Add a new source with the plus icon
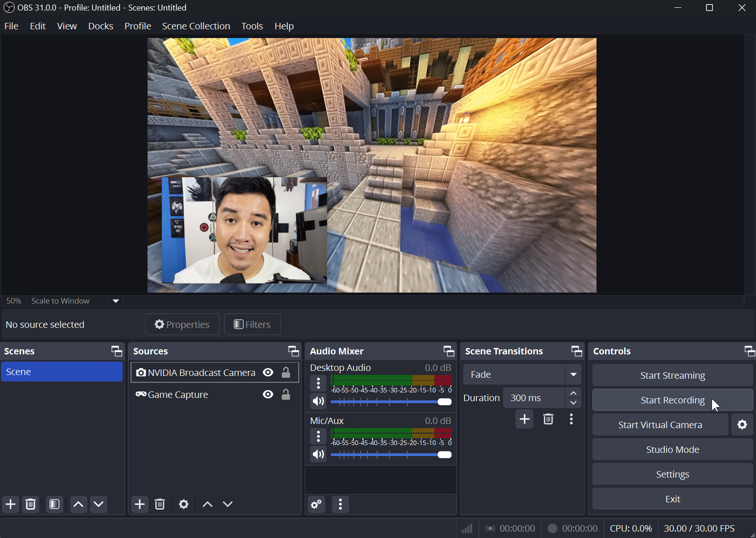 (x=139, y=504)
